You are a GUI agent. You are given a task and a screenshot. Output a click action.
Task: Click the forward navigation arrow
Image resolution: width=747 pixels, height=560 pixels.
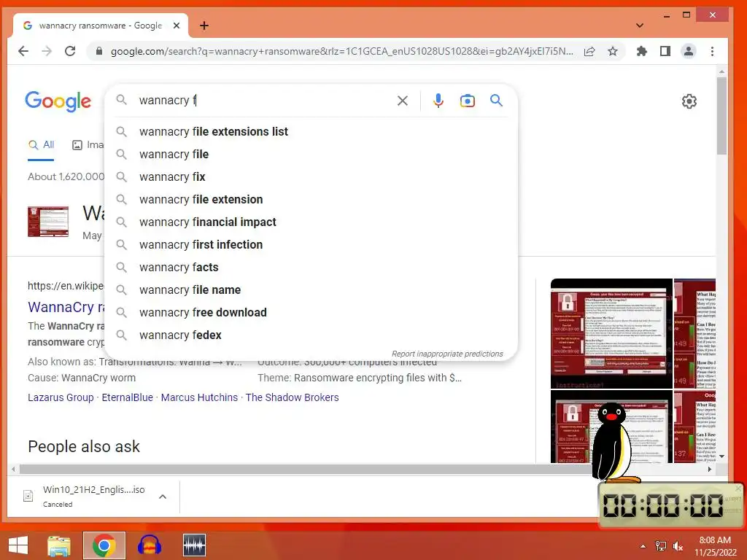pyautogui.click(x=46, y=51)
